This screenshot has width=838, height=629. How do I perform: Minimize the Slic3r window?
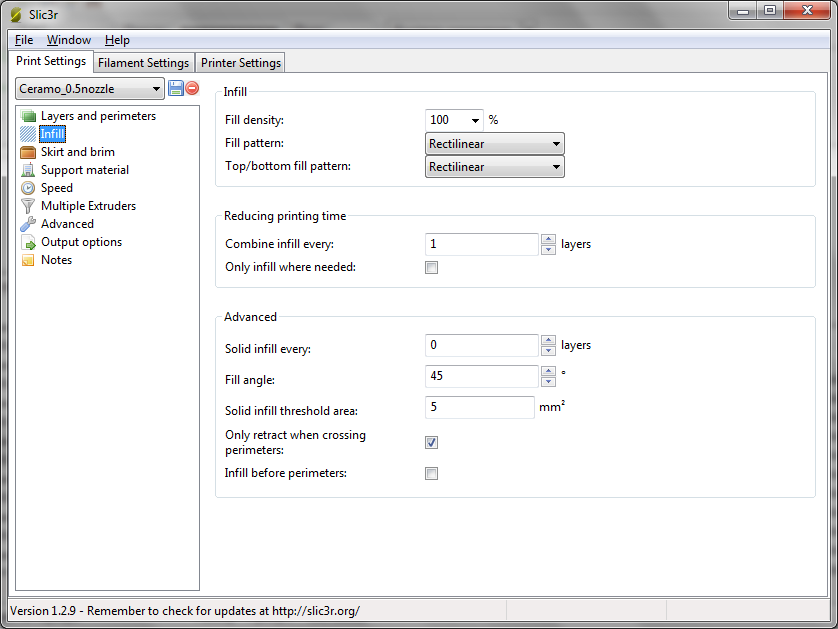743,11
